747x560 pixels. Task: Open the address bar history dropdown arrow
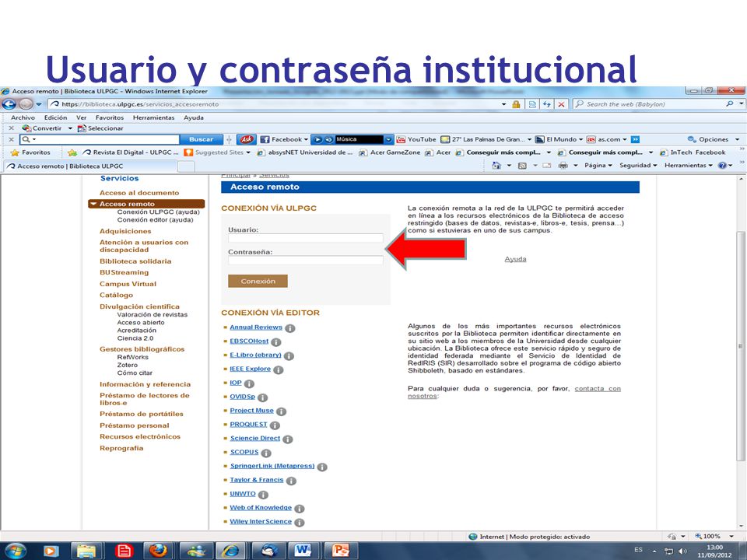coord(503,103)
